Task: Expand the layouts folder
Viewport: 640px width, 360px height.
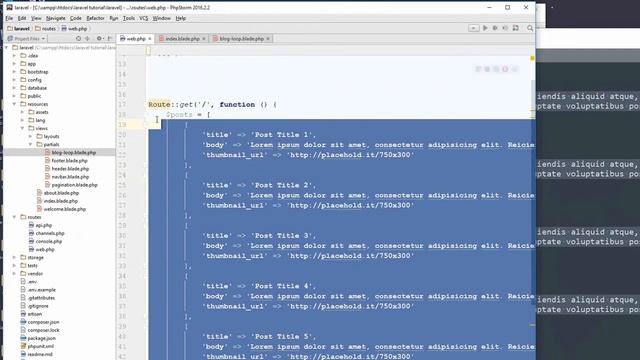Action: [31, 136]
